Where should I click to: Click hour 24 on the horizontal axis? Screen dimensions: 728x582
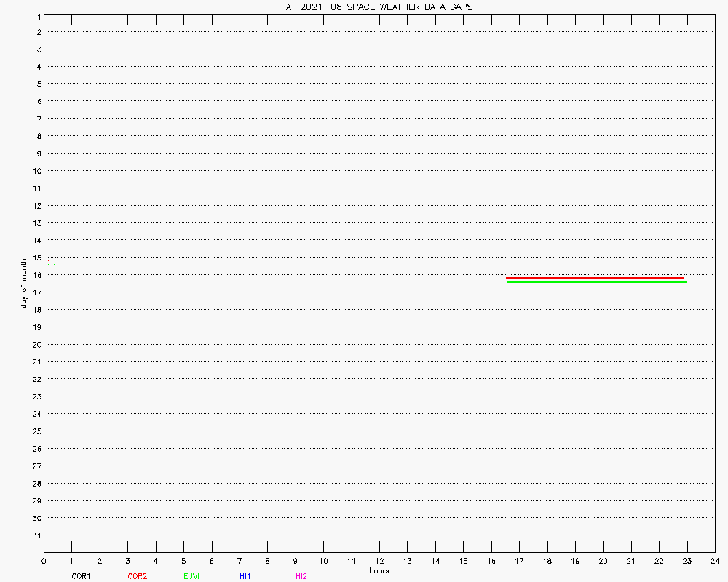click(715, 561)
